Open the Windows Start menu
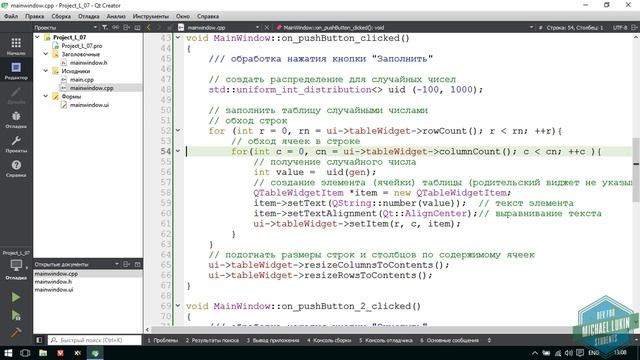This screenshot has height=360, width=640. [x=8, y=353]
